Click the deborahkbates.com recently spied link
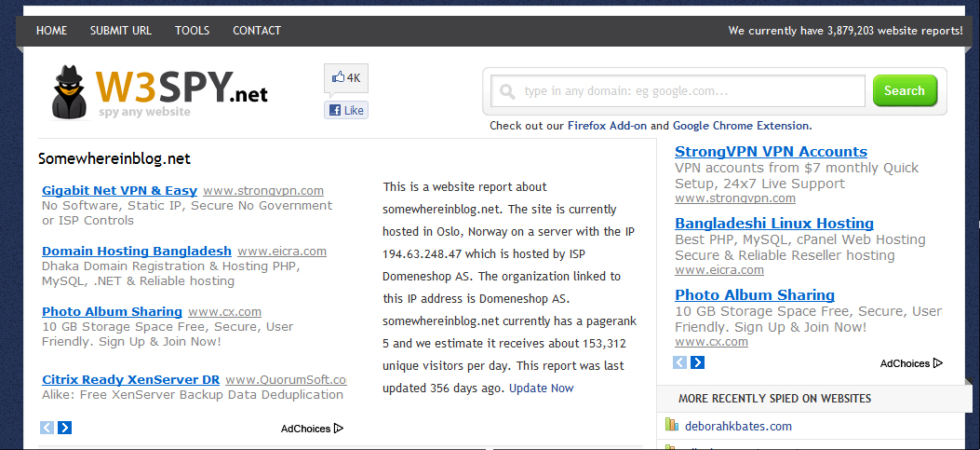980x450 pixels. point(738,426)
